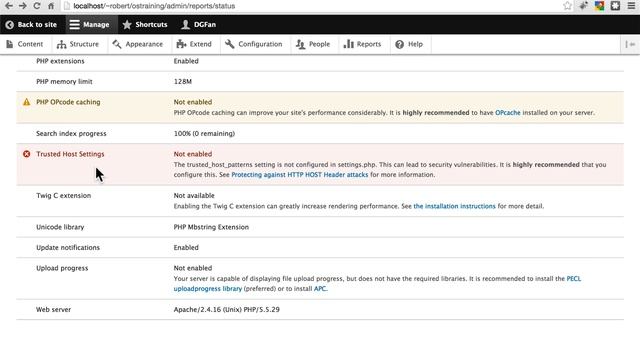Click the Trusted Host Settings label

click(x=70, y=154)
